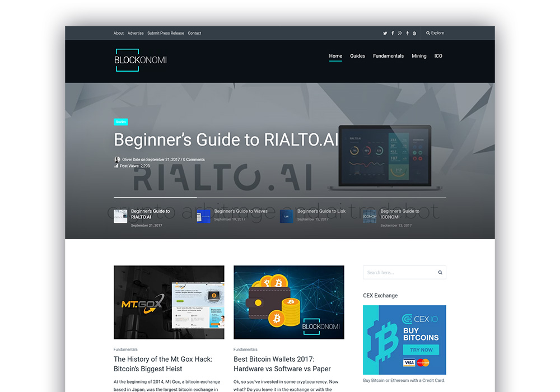This screenshot has width=560, height=392.
Task: Click Oliver Dale author avatar
Action: click(117, 159)
